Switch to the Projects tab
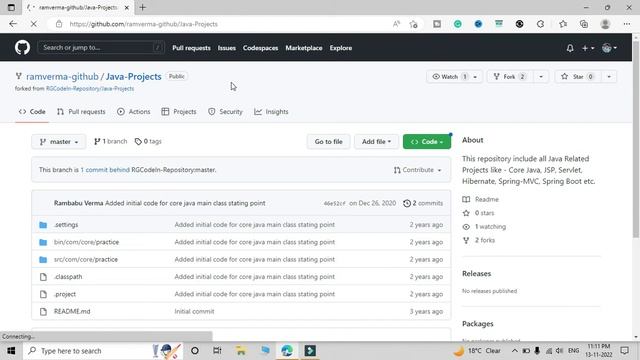 179,112
